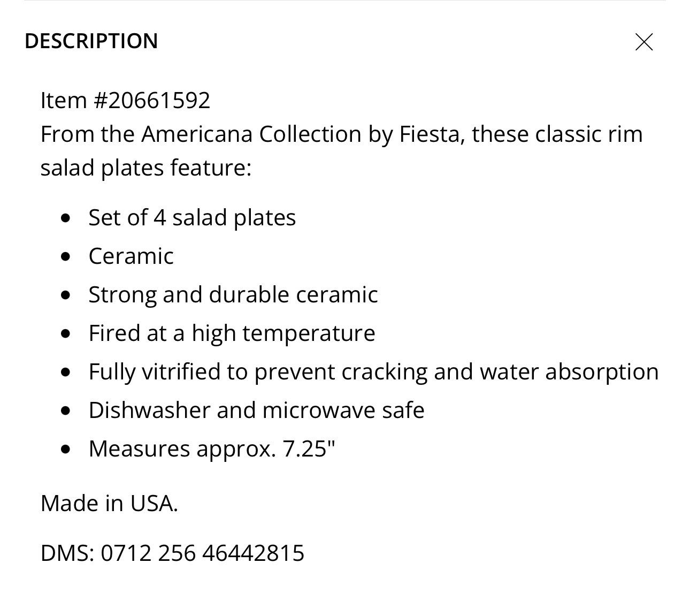Click the DESCRIPTION heading

91,41
